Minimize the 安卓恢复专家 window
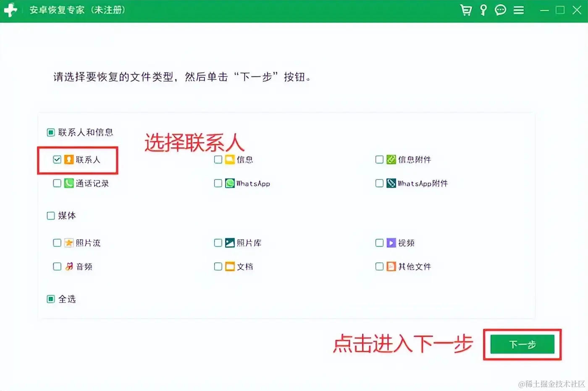This screenshot has width=588, height=391. click(544, 10)
